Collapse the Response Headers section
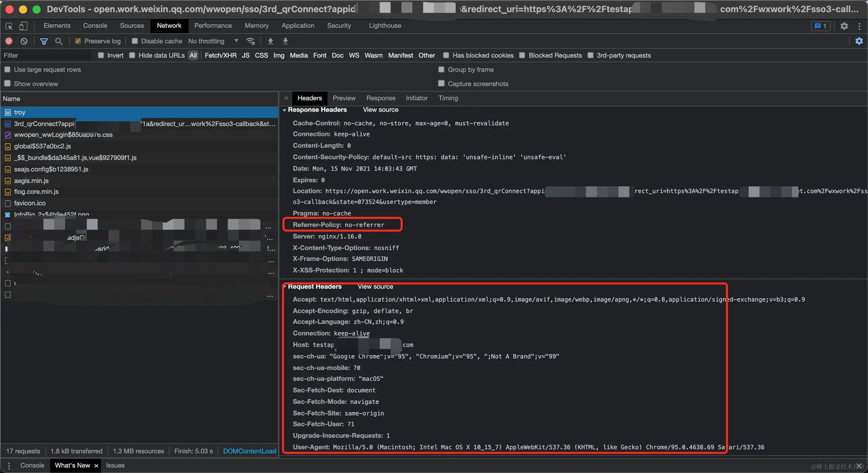 pyautogui.click(x=284, y=110)
